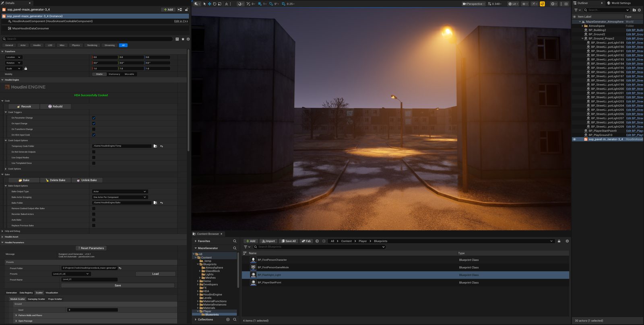Open Bake Actor Grouping dropdown
The width and height of the screenshot is (644, 325).
click(120, 197)
